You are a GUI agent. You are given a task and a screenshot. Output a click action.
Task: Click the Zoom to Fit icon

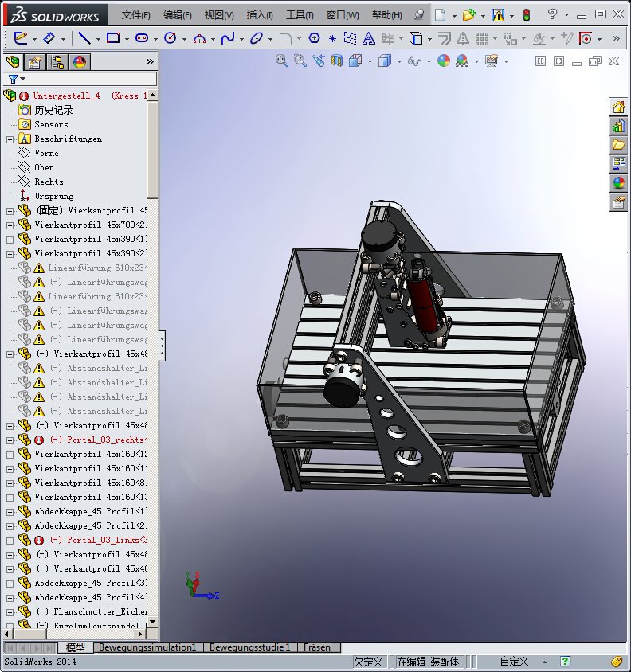pyautogui.click(x=281, y=61)
